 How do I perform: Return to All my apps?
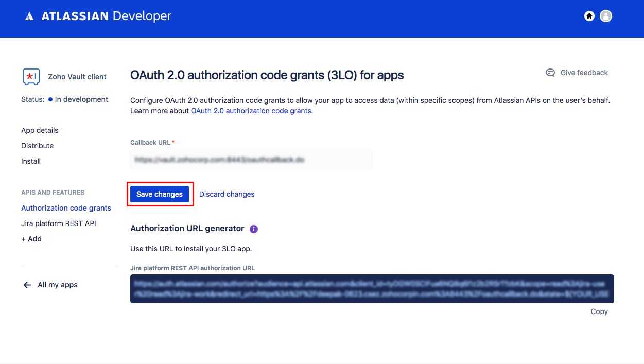coord(58,285)
